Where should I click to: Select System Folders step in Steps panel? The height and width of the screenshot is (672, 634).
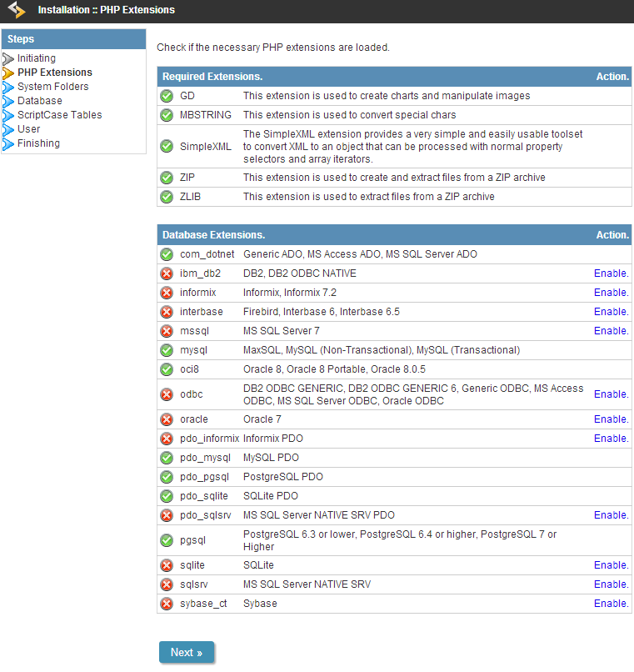52,87
